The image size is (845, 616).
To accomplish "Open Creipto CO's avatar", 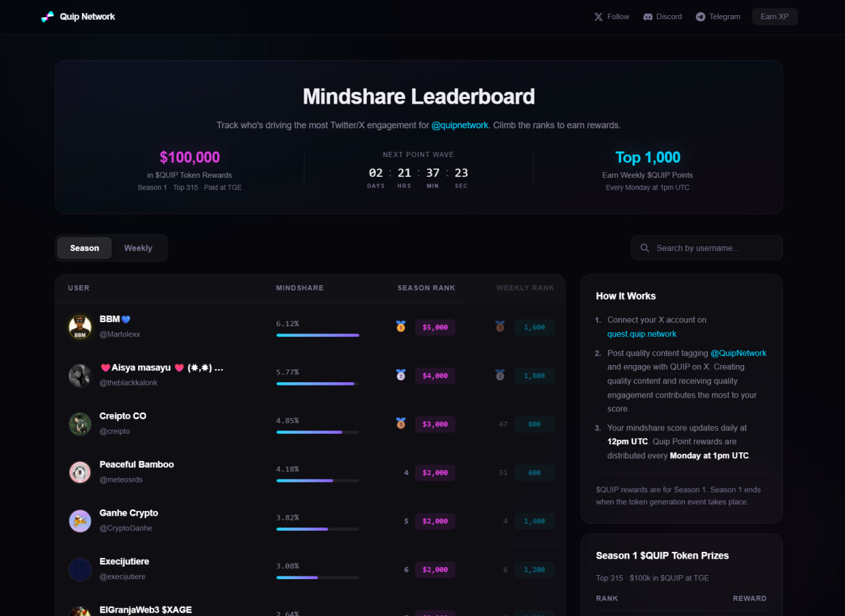I will pos(80,424).
